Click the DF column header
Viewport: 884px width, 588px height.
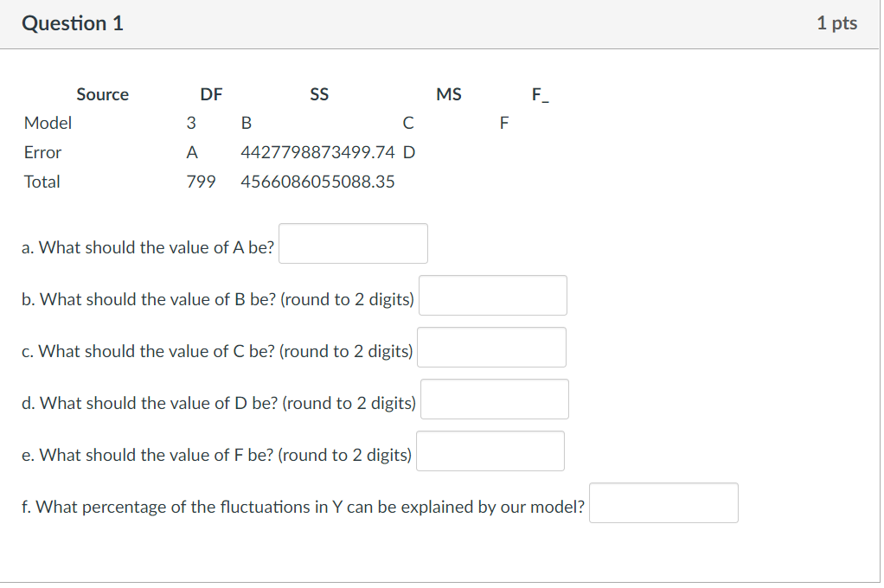click(211, 94)
